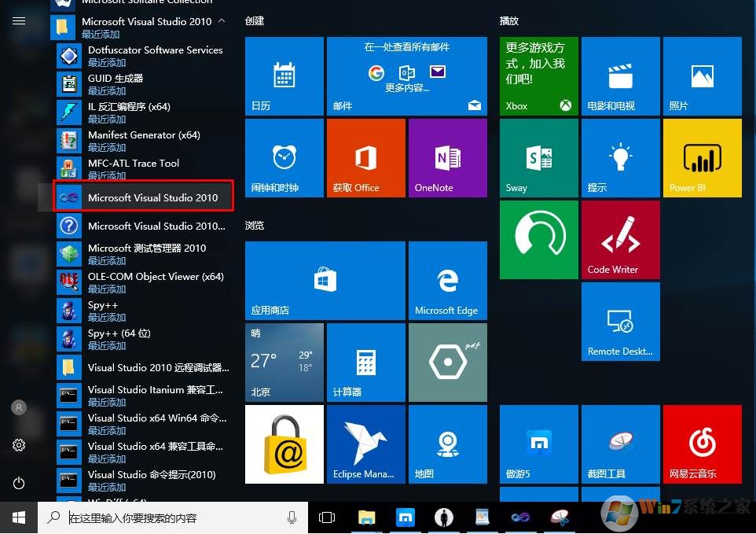The height and width of the screenshot is (534, 756).
Task: Launch the Microsoft Edge tile
Action: (446, 280)
